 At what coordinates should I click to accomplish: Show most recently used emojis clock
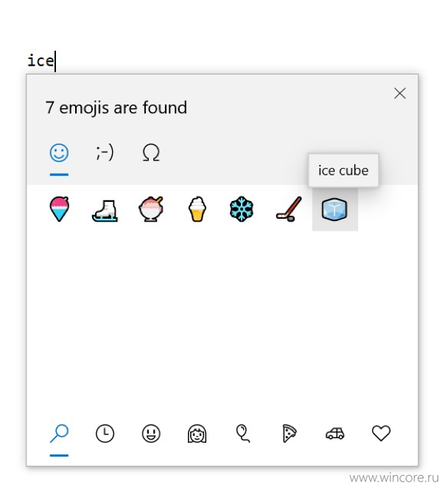click(105, 434)
